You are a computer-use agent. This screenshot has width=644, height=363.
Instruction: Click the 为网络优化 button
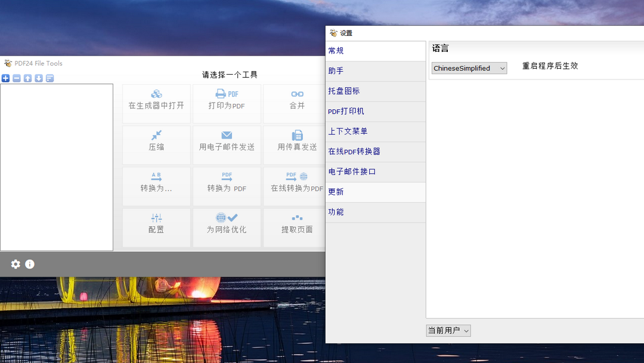coord(227,227)
